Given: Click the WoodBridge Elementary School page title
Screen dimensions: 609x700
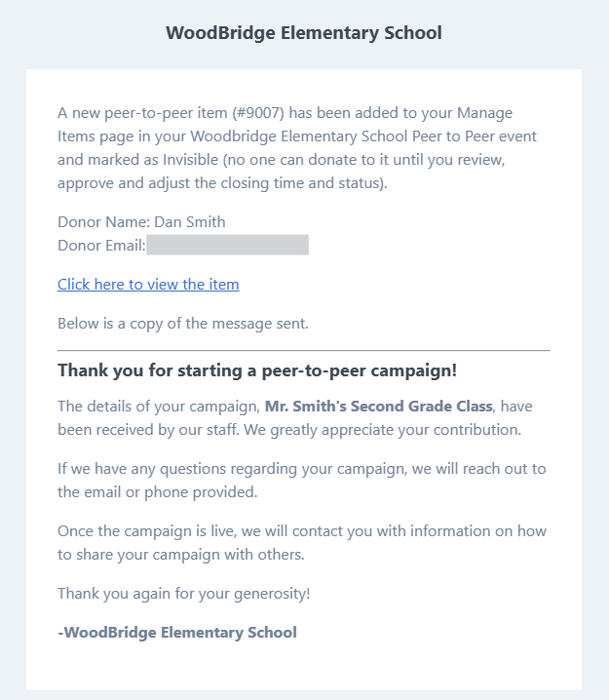Looking at the screenshot, I should point(304,33).
